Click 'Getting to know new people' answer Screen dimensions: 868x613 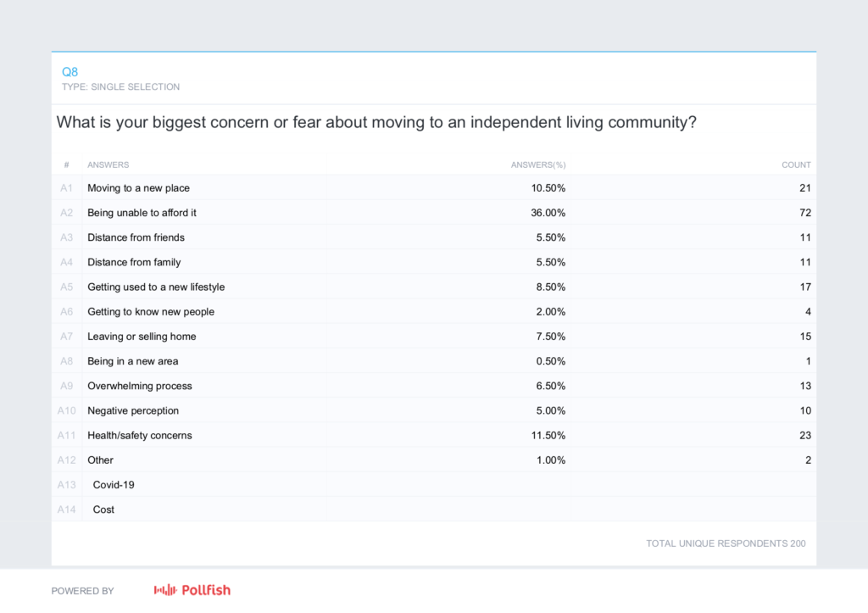[x=151, y=311]
